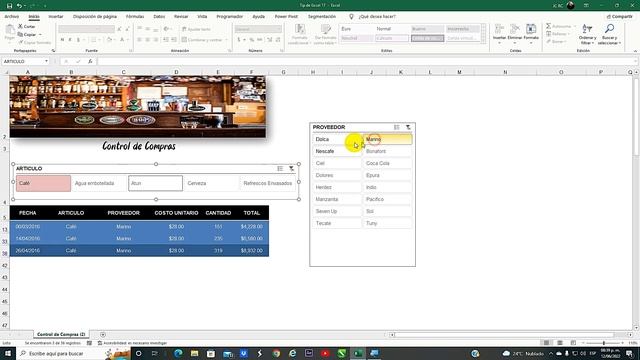Select Agua embotellada in the ARTICULO slicer

99,183
